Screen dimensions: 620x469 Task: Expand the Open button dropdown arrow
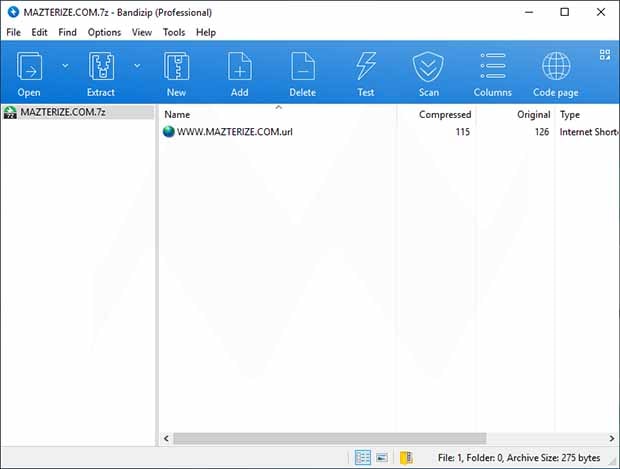pyautogui.click(x=65, y=66)
